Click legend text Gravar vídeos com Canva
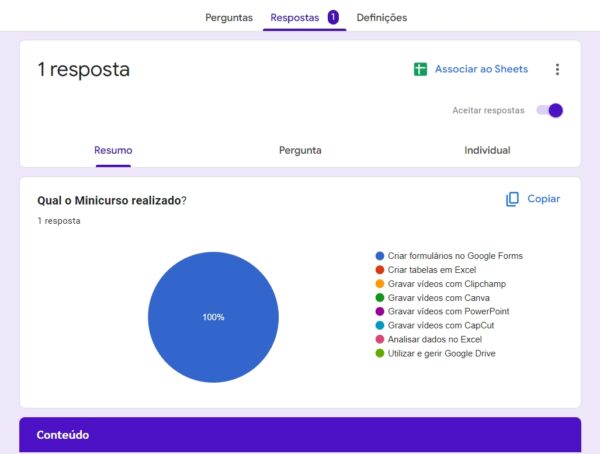Image resolution: width=600 pixels, height=454 pixels. [x=439, y=297]
